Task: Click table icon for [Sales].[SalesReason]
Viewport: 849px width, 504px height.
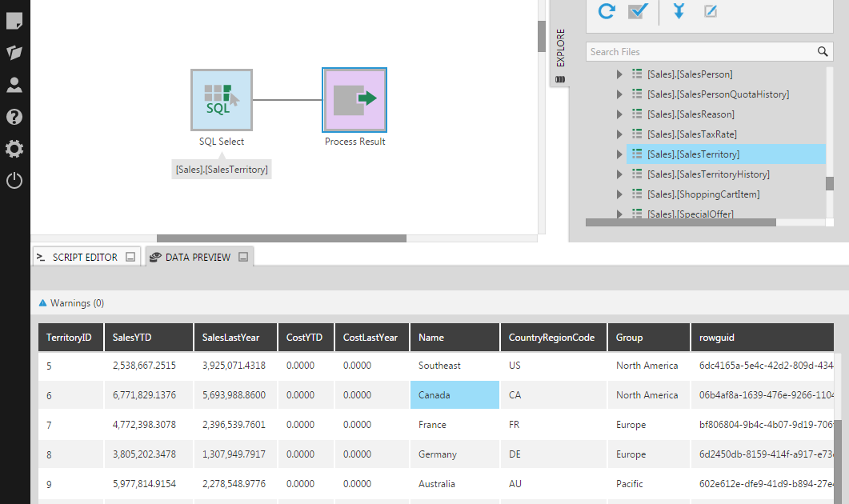Action: pyautogui.click(x=637, y=114)
